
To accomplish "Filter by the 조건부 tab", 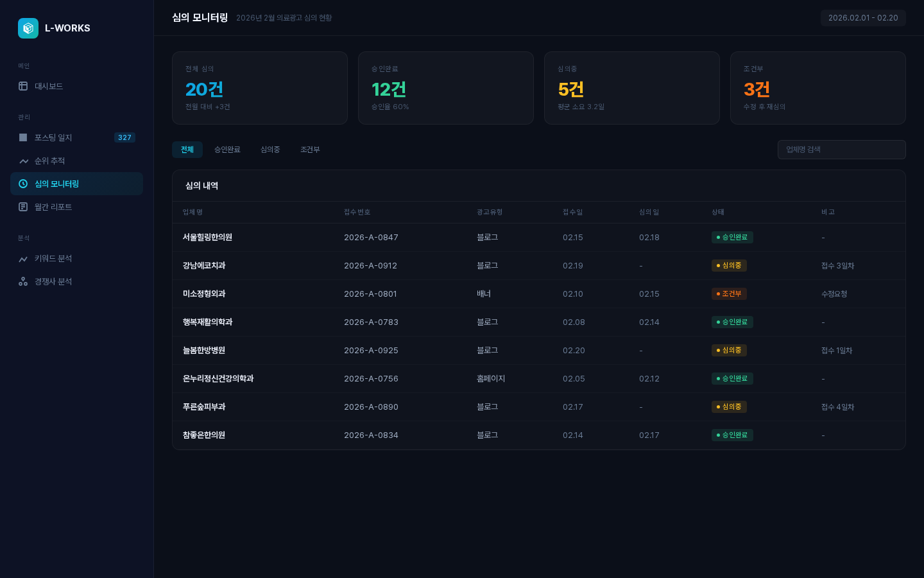I will tap(310, 150).
